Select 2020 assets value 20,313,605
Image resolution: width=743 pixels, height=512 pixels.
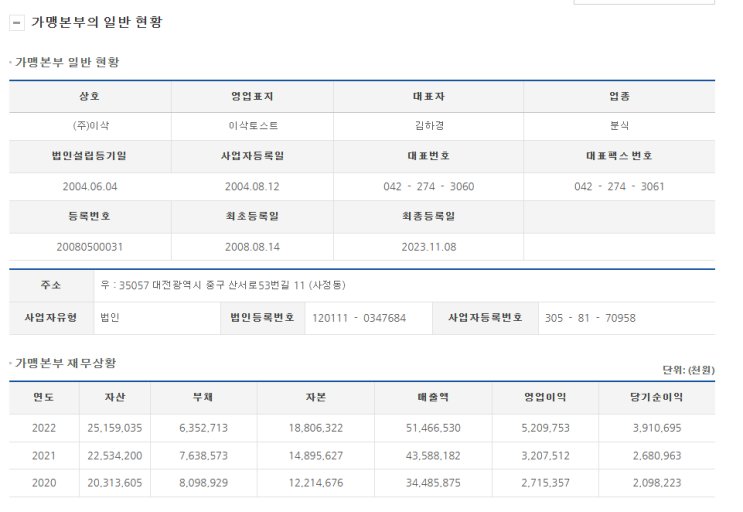tap(115, 483)
